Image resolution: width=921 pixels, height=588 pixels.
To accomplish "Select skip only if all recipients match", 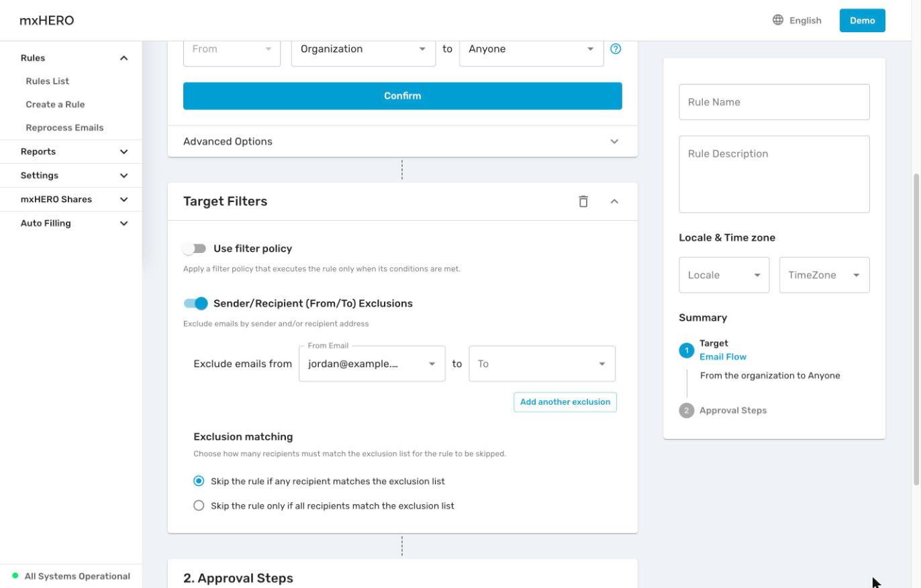I will 199,505.
